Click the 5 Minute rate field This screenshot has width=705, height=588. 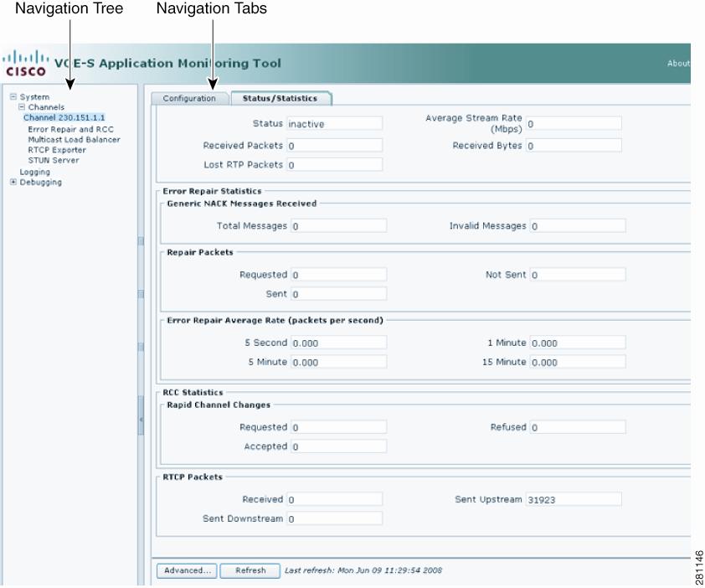[339, 363]
